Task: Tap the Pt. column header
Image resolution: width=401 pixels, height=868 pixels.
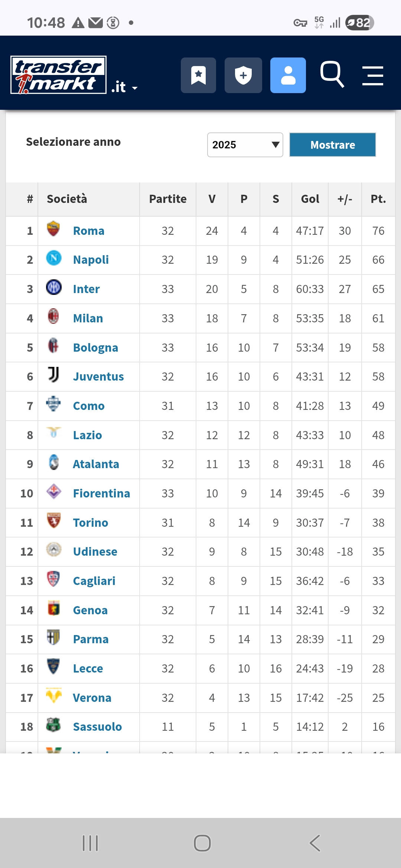Action: pos(378,199)
